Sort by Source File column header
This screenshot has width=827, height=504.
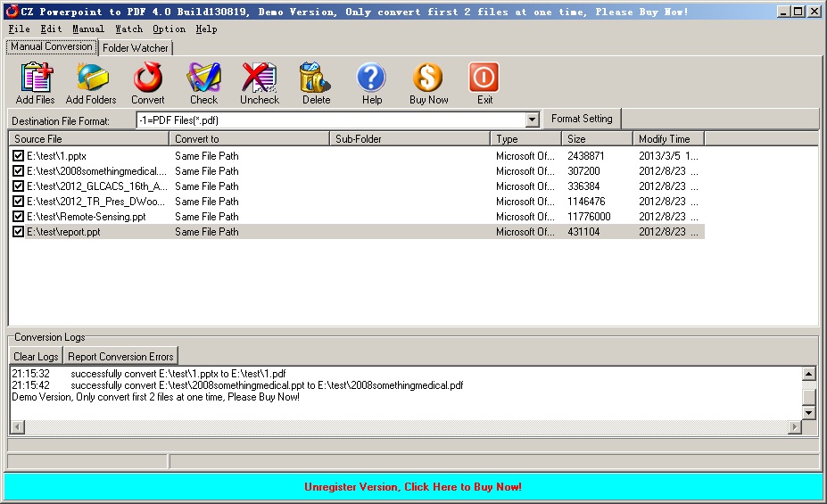click(88, 138)
